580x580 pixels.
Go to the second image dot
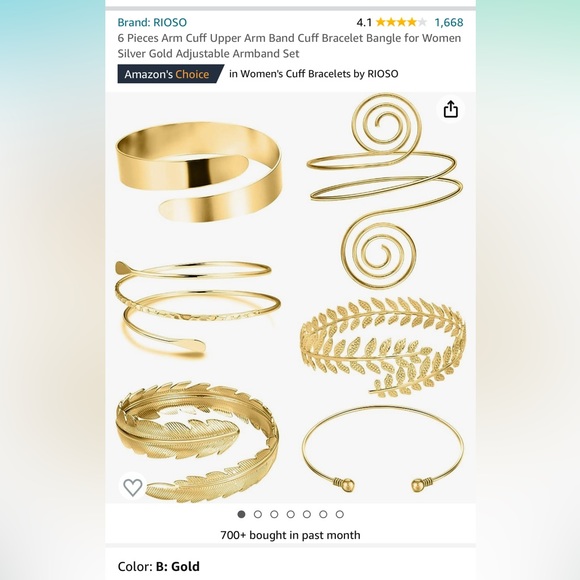point(258,514)
